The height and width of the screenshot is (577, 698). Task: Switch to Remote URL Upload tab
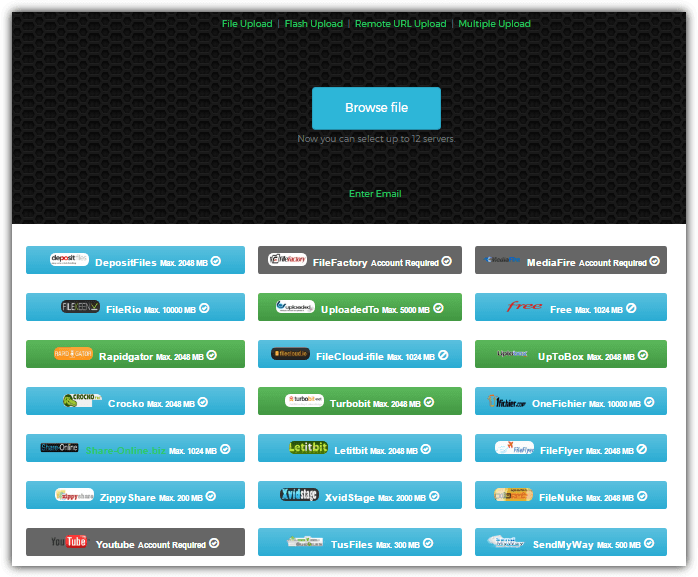400,24
